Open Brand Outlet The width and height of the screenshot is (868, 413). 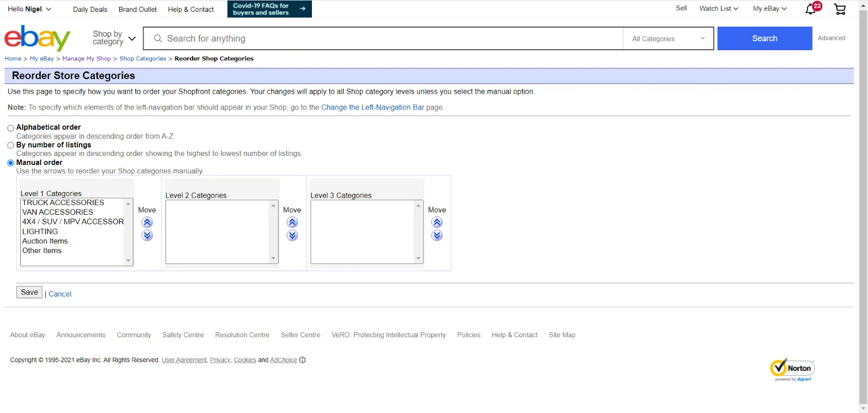pyautogui.click(x=138, y=9)
